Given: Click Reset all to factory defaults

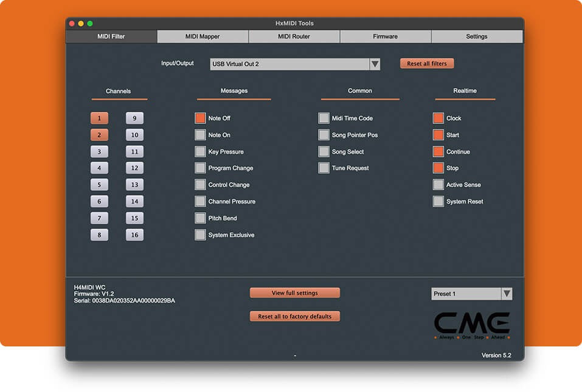Looking at the screenshot, I should tap(294, 317).
